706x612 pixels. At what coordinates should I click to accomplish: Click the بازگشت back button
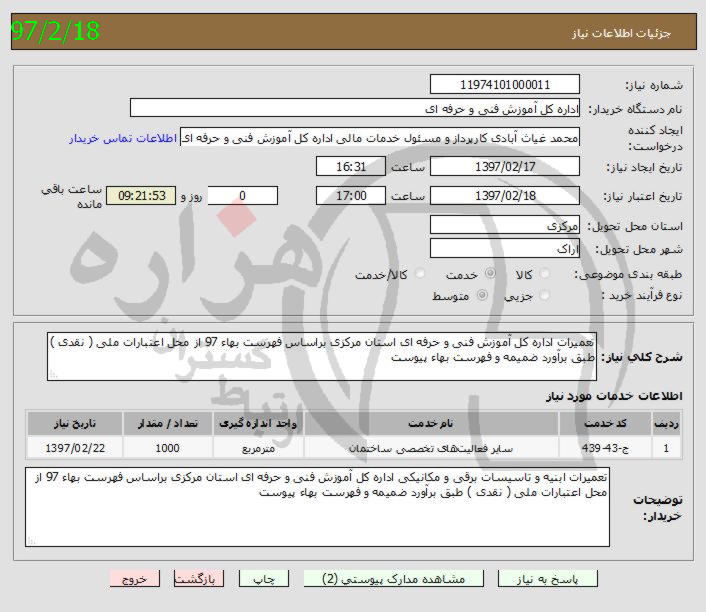pyautogui.click(x=199, y=579)
